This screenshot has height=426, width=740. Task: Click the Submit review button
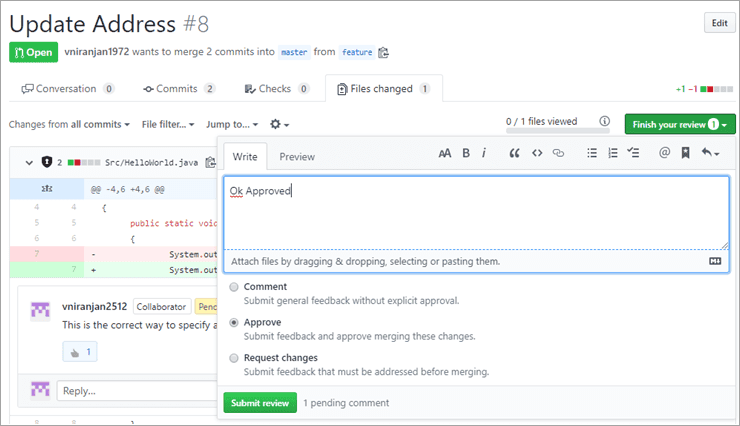click(x=260, y=403)
